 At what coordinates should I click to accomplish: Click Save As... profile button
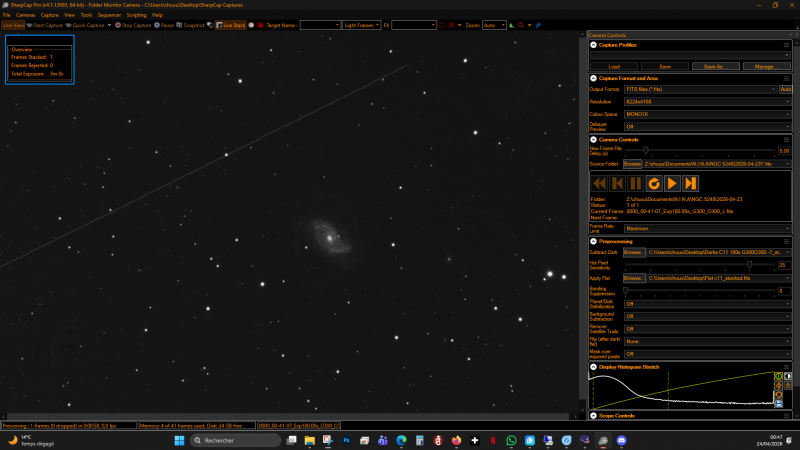coord(715,66)
